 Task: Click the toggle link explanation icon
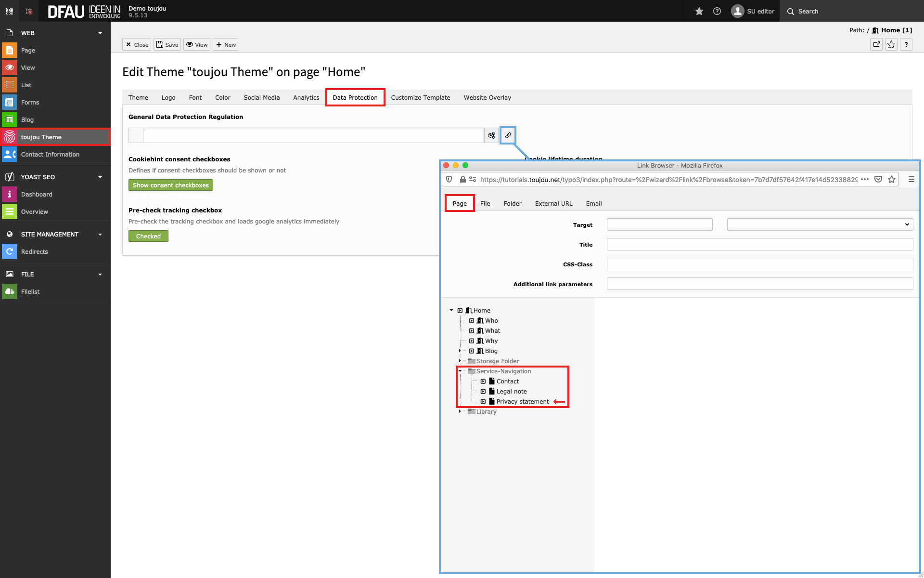tap(491, 135)
